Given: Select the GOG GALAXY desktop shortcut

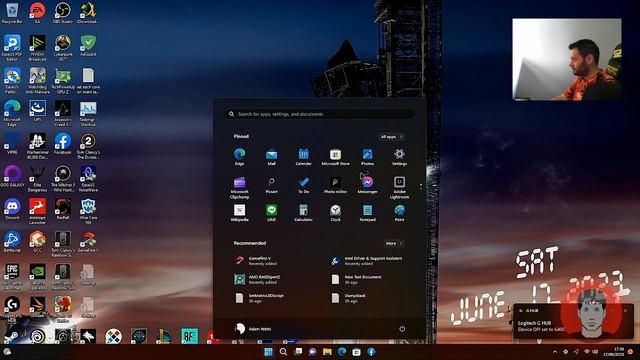Looking at the screenshot, I should [12, 176].
